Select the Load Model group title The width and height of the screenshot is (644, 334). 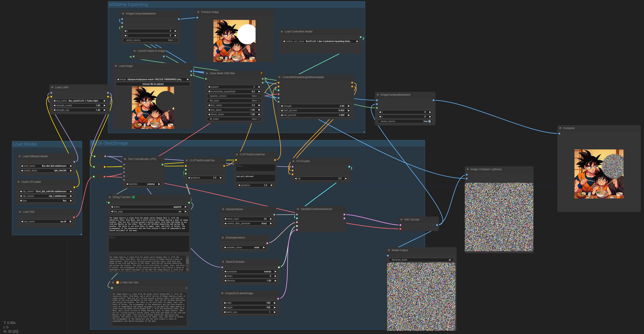pyautogui.click(x=25, y=144)
